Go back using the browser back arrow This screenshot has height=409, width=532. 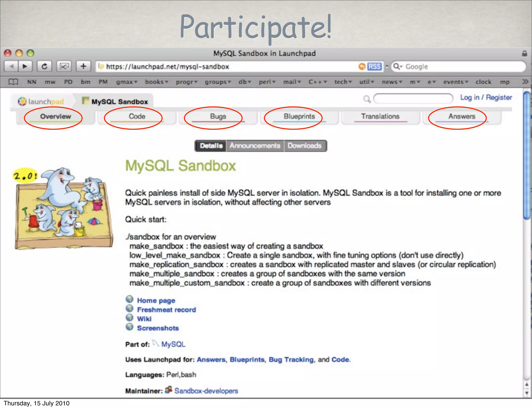pyautogui.click(x=11, y=66)
